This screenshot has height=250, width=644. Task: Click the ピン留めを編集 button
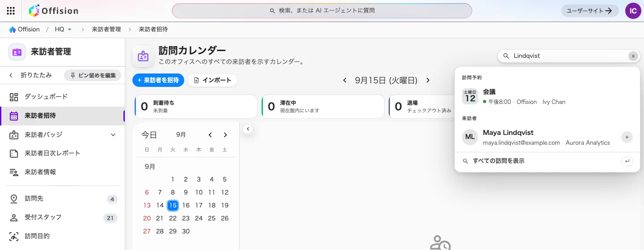(93, 75)
